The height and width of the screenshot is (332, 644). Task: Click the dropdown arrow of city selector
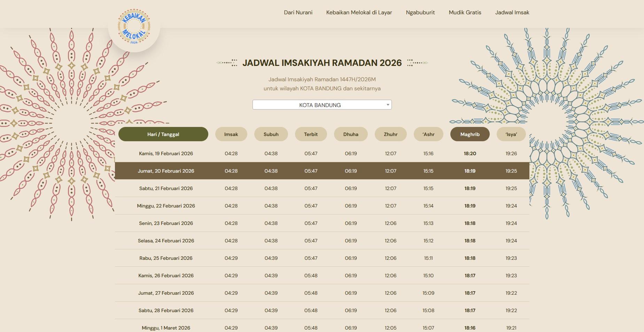(x=388, y=105)
